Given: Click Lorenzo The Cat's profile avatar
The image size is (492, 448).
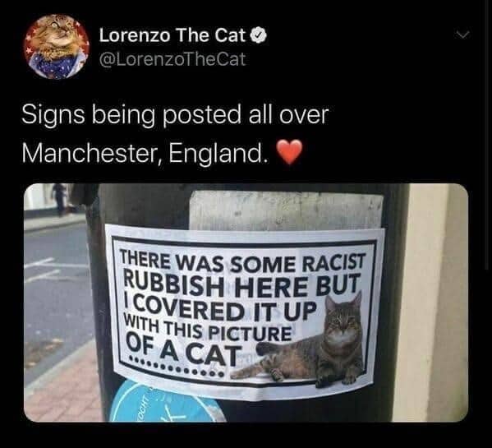Looking at the screenshot, I should 57,46.
